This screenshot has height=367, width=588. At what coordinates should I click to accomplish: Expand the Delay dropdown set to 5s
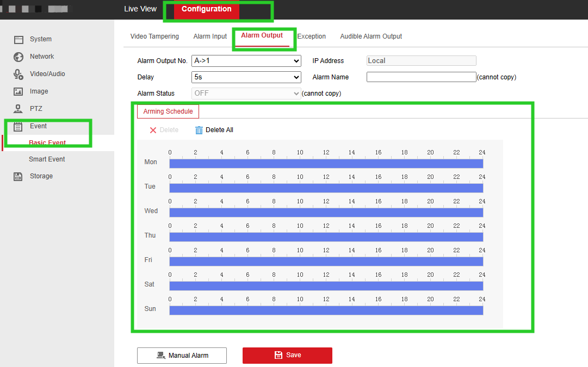click(x=246, y=77)
